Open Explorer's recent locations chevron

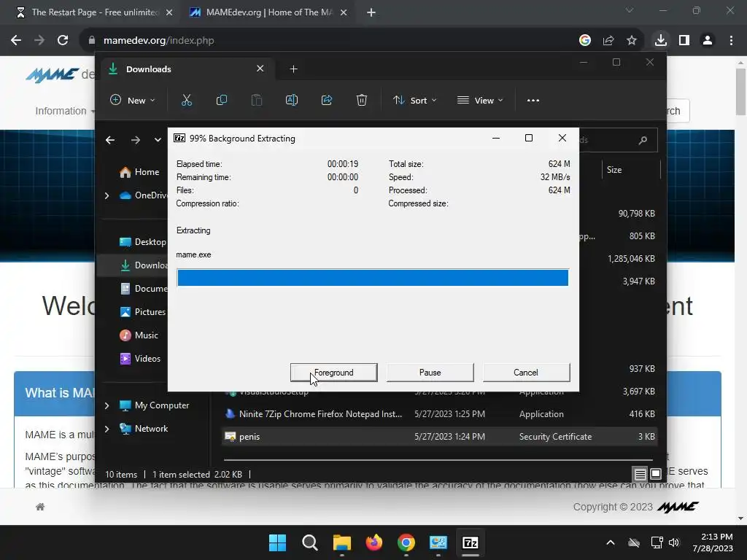click(158, 140)
